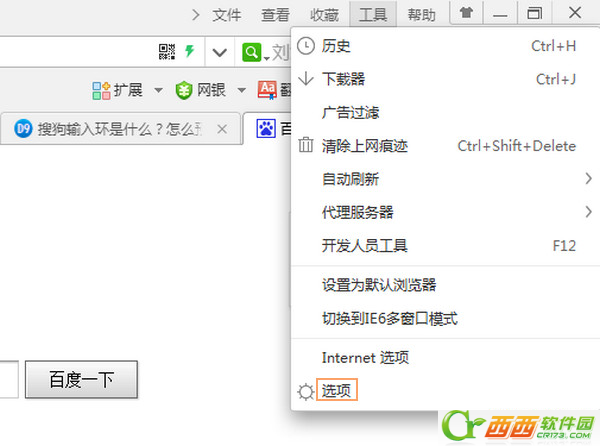Viewport: 600px width, 446px height.
Task: Expand the address bar history dropdown chevron
Action: pos(219,52)
